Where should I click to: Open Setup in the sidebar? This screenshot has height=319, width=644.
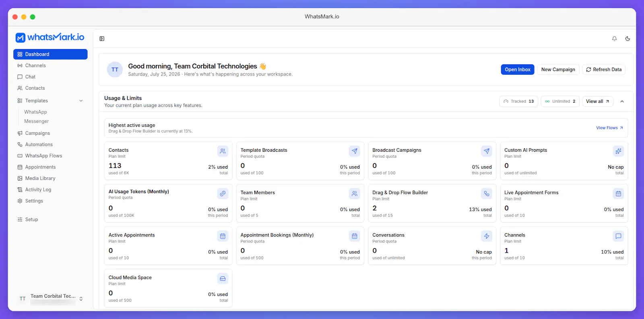50,219
